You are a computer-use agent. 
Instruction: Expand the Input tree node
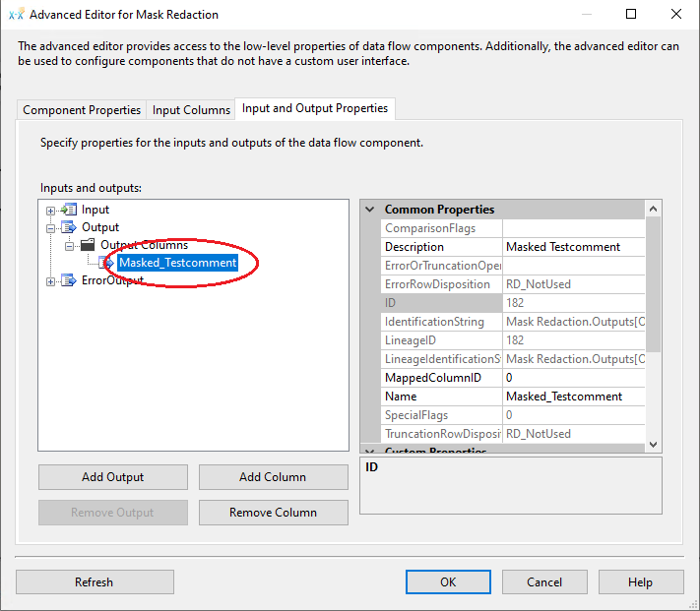[x=51, y=211]
